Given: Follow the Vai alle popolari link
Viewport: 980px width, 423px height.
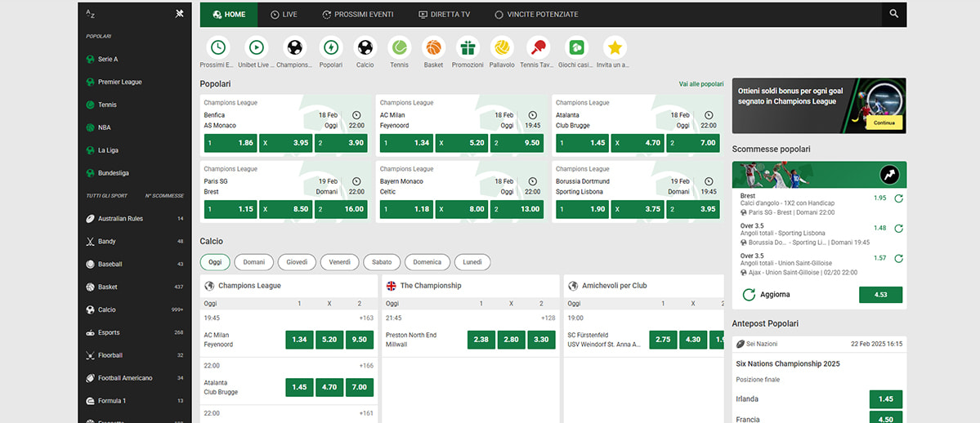Looking at the screenshot, I should pyautogui.click(x=701, y=84).
